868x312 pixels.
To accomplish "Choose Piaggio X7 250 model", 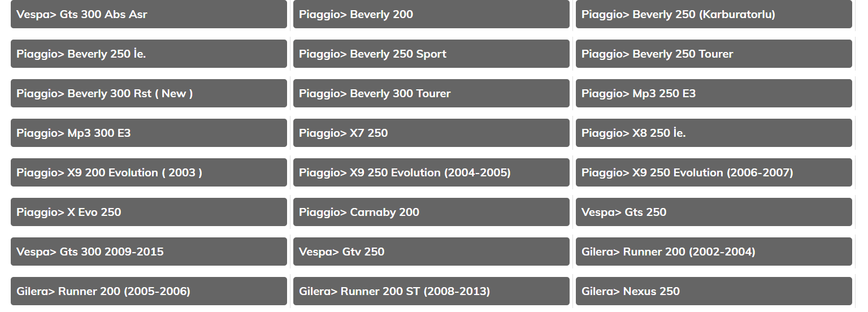I will tap(431, 133).
